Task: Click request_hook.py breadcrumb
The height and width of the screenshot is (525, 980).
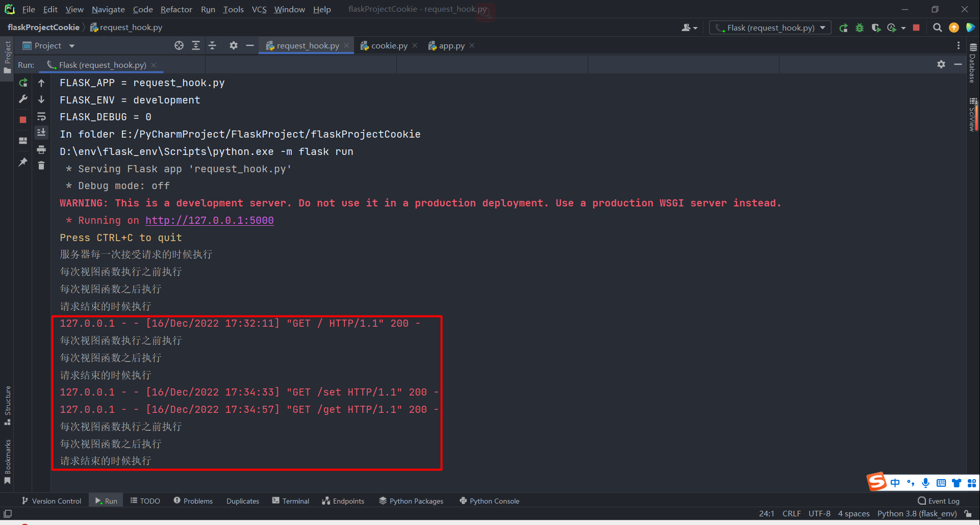Action: point(127,28)
